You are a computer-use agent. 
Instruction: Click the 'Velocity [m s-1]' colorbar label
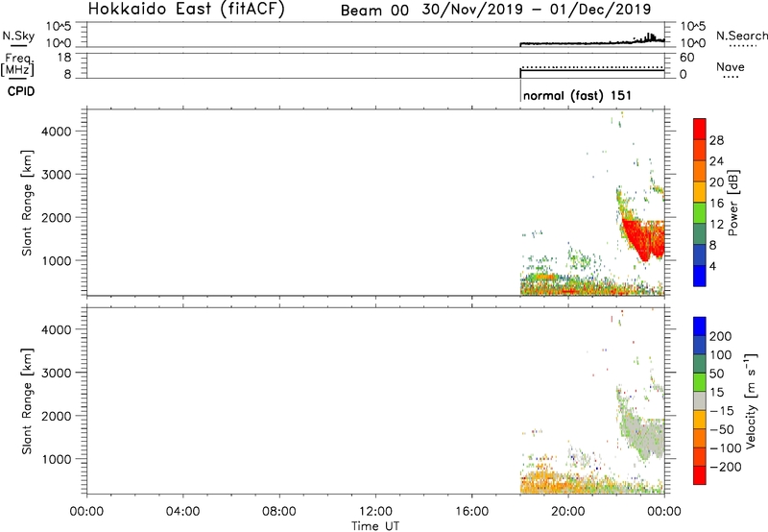(x=751, y=400)
